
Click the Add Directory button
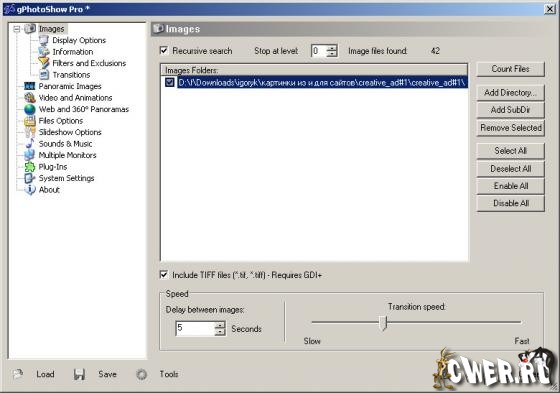point(510,93)
